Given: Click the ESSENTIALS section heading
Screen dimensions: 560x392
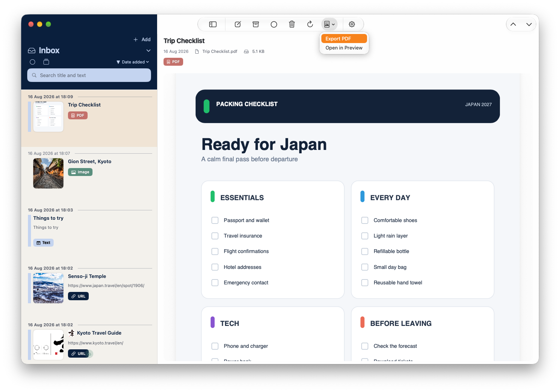Looking at the screenshot, I should tap(242, 198).
